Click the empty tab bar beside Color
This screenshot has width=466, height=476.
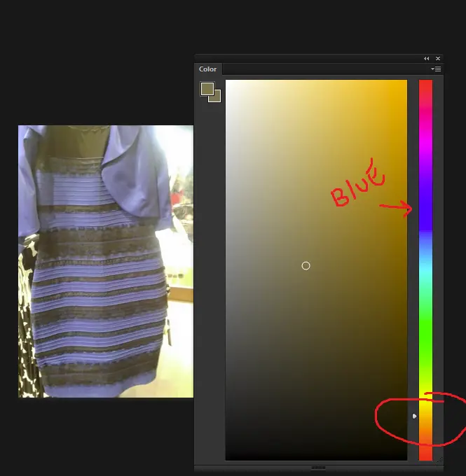click(x=322, y=69)
